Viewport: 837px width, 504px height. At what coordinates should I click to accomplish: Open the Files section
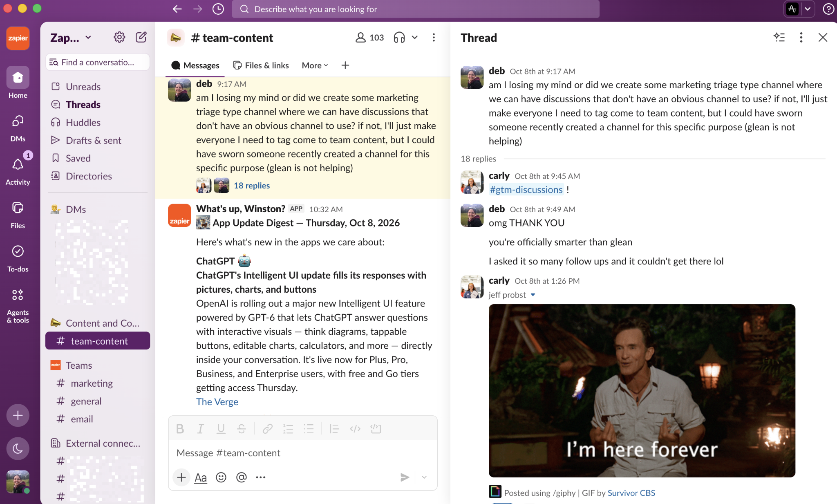pyautogui.click(x=18, y=215)
